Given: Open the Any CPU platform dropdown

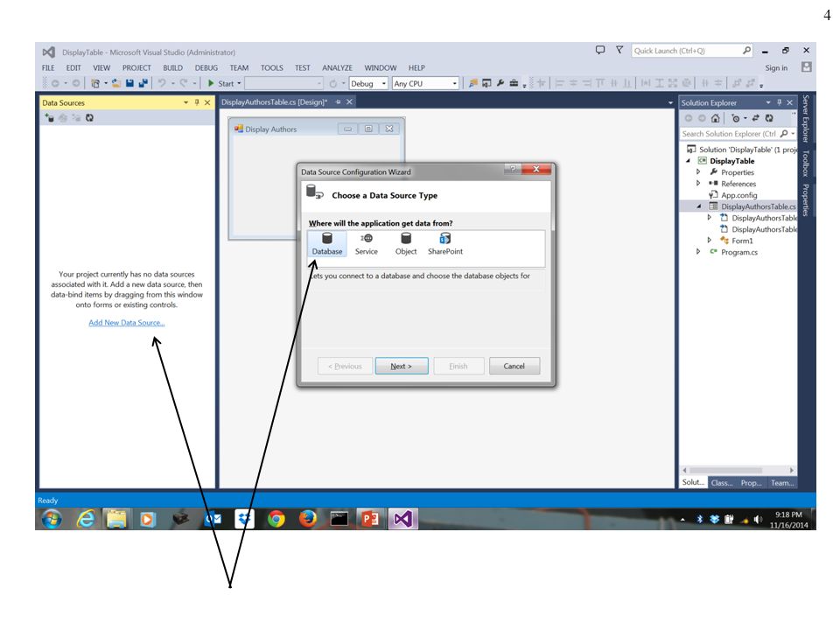Looking at the screenshot, I should pyautogui.click(x=455, y=84).
